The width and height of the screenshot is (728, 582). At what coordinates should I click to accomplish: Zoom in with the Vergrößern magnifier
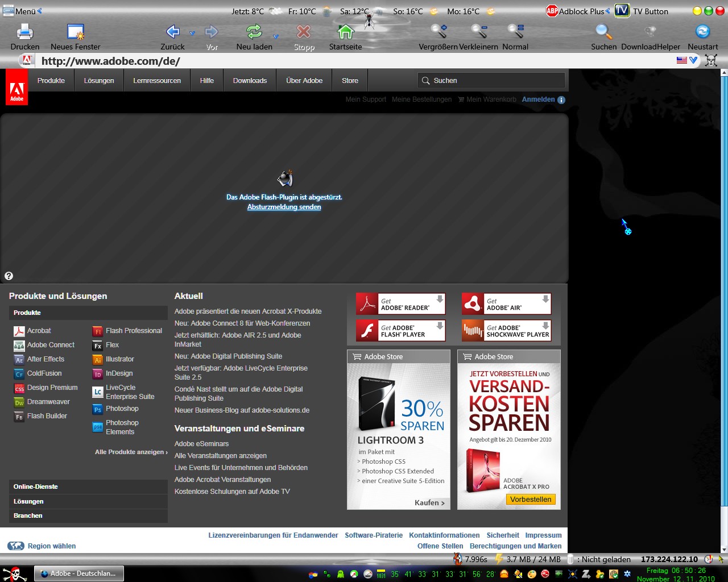coord(439,31)
